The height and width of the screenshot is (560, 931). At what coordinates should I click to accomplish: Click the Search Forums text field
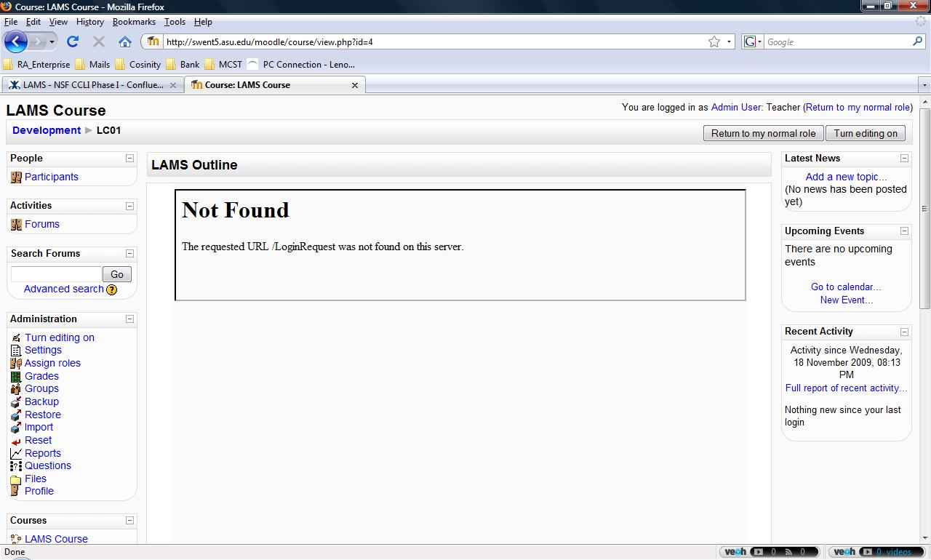pyautogui.click(x=55, y=274)
